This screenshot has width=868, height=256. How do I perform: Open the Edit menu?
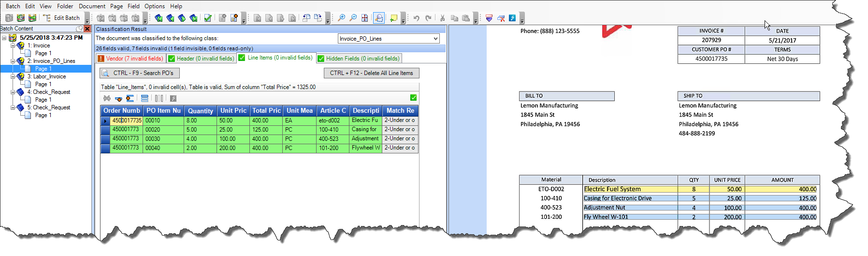(x=30, y=6)
